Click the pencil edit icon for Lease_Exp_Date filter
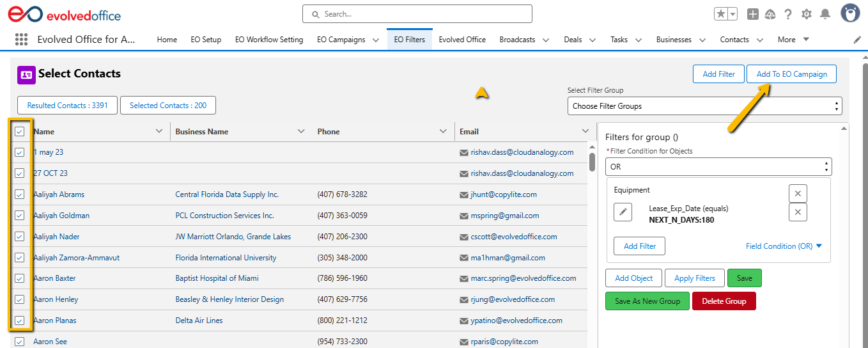The height and width of the screenshot is (348, 868). pyautogui.click(x=623, y=212)
